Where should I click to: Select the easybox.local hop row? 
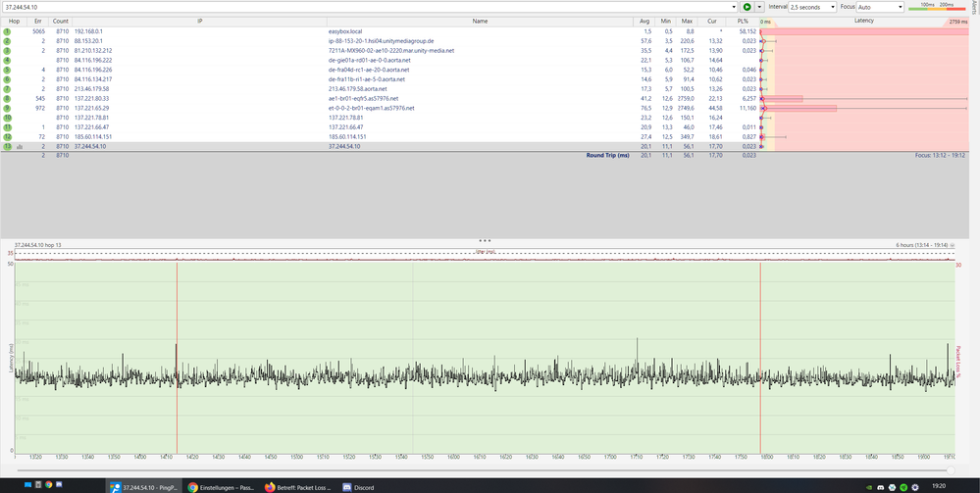tap(343, 31)
